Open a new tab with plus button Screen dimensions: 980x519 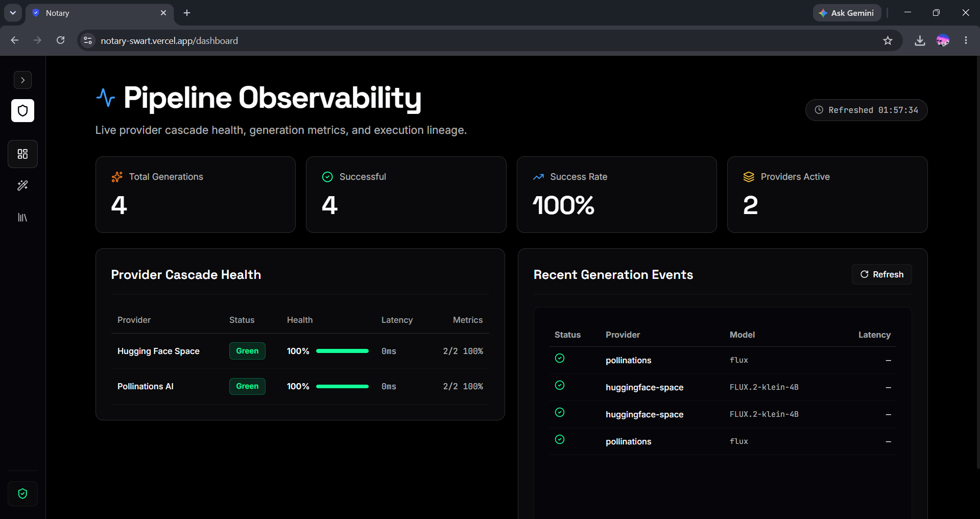click(x=187, y=13)
